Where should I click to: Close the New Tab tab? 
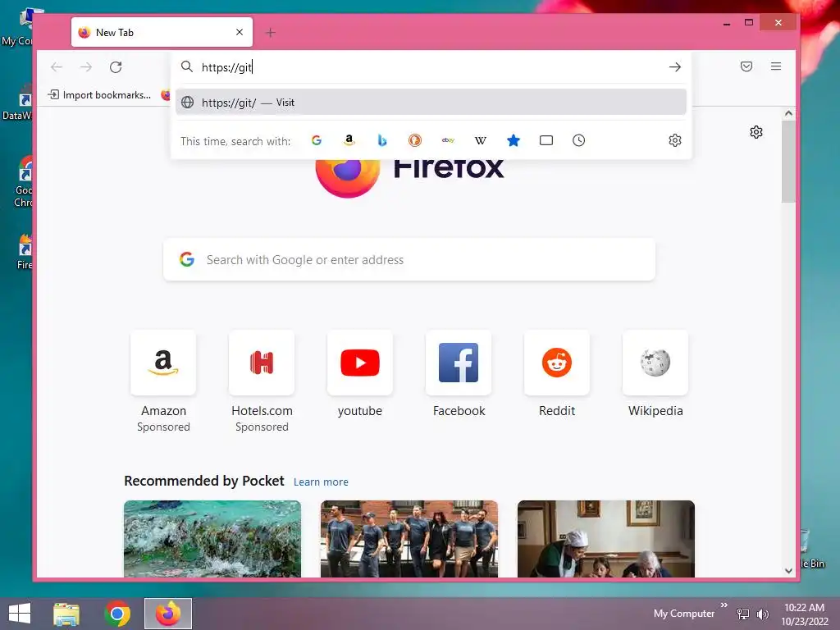240,32
